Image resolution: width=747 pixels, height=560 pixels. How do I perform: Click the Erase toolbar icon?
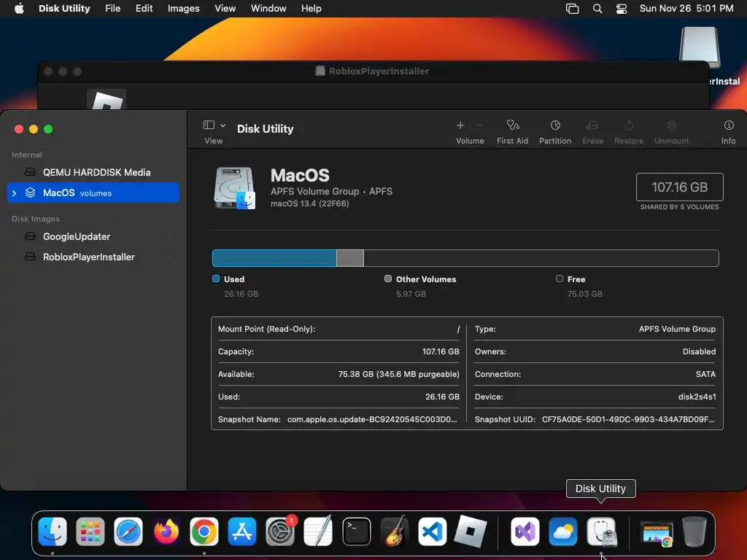[592, 125]
